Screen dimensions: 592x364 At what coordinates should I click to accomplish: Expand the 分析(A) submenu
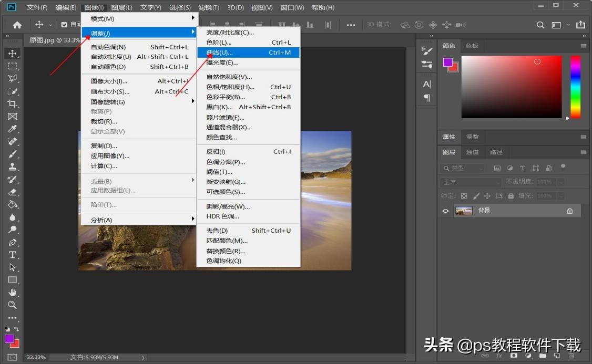(139, 220)
